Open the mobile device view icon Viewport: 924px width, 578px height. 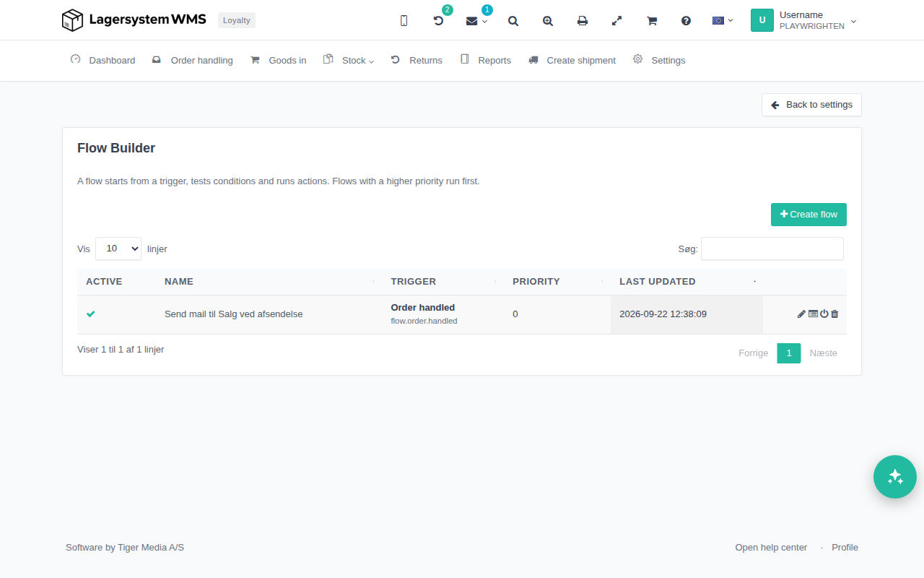[404, 21]
